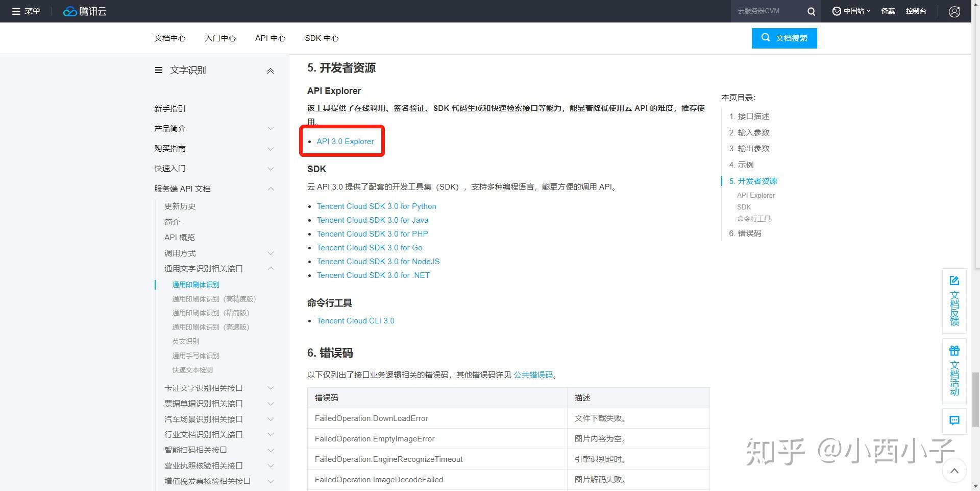Select 快速文本检测 in sidebar
Screen dimensions: 980x491
click(x=192, y=370)
